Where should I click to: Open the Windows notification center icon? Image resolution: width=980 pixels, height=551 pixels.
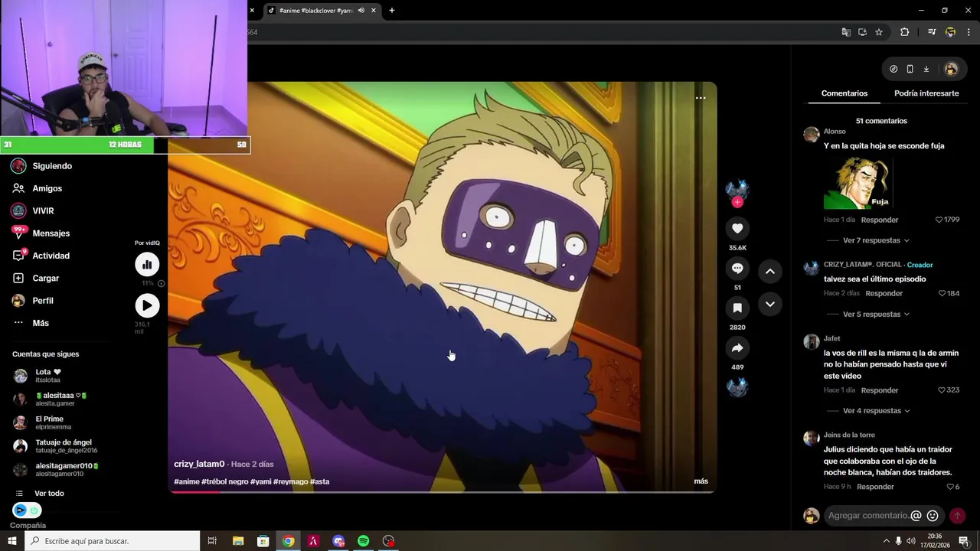964,541
